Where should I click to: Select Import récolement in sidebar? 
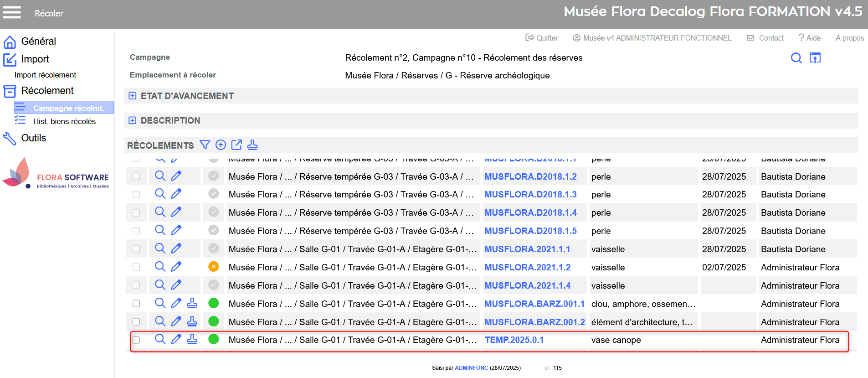click(45, 75)
